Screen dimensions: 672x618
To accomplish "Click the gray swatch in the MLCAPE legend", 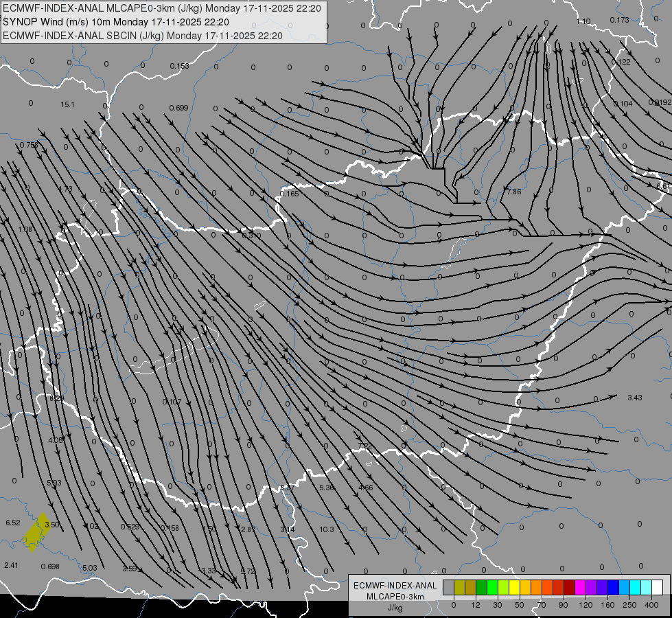I will (x=449, y=588).
